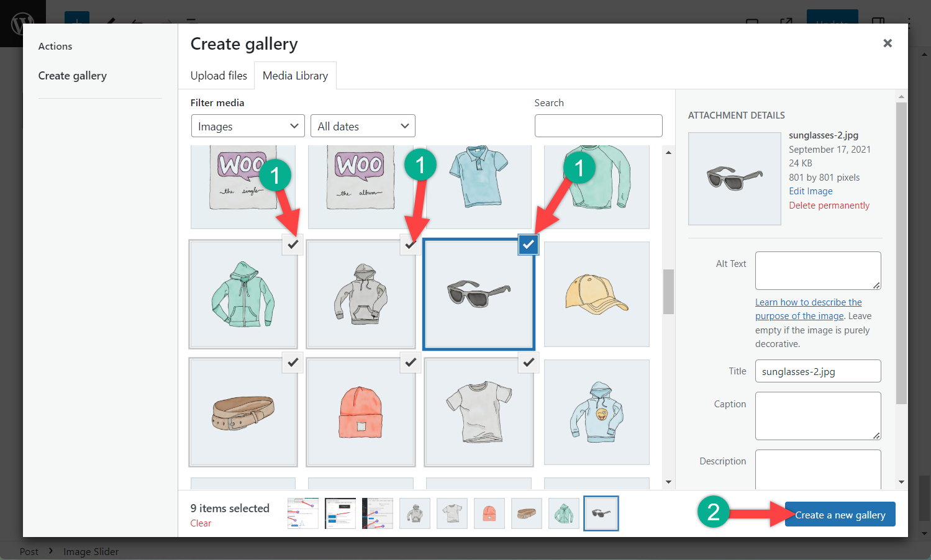Uncheck the green hoodie in second row
Screen dimensions: 931x560
pos(293,244)
